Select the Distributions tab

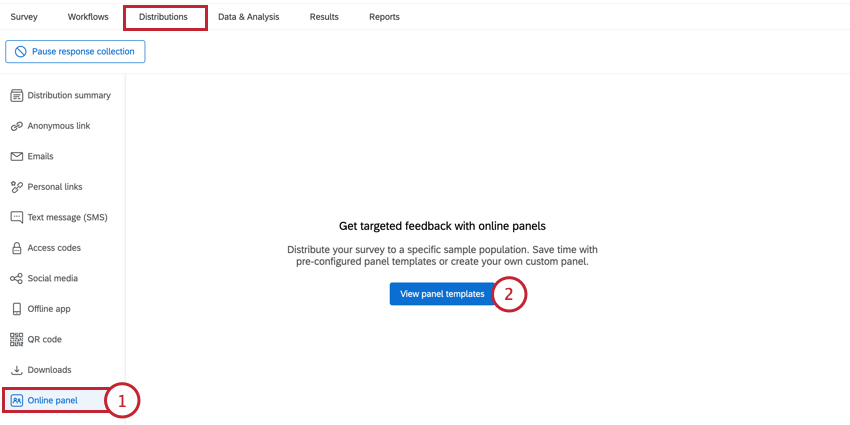163,17
